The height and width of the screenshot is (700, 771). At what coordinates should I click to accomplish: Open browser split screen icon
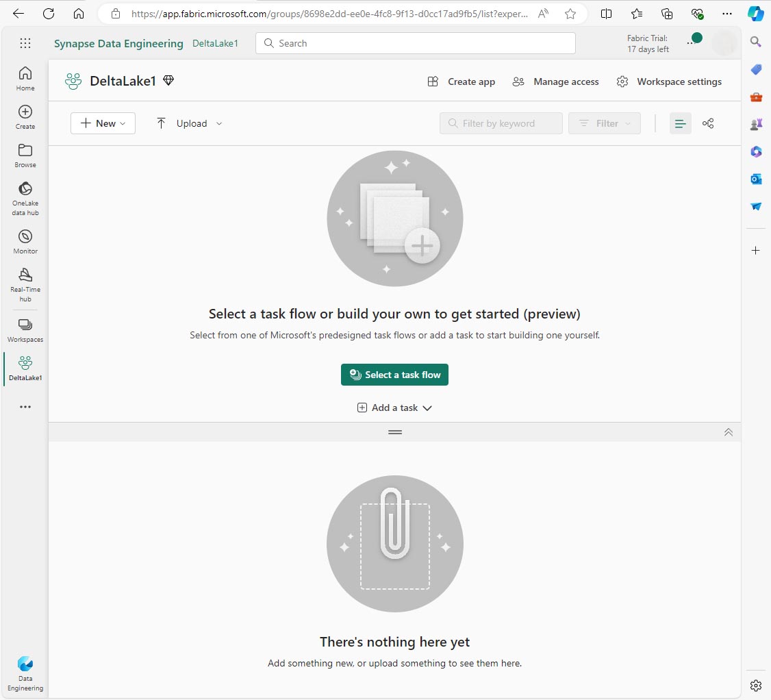(x=606, y=14)
